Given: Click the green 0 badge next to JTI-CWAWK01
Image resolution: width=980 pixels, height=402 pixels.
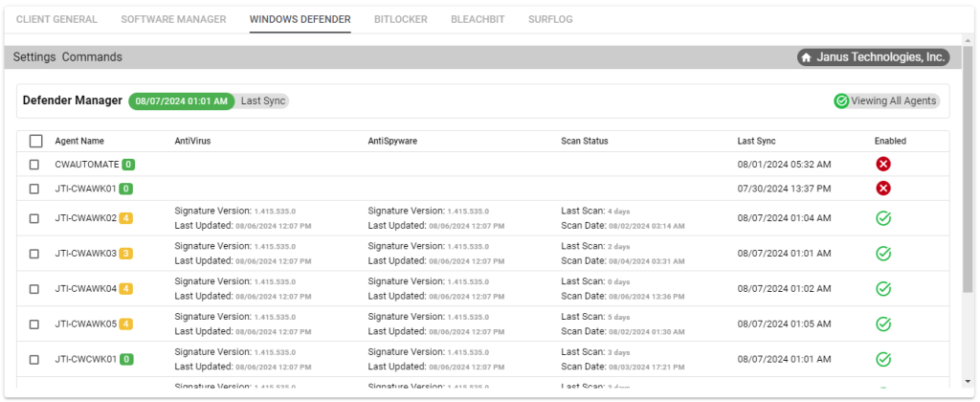Looking at the screenshot, I should pyautogui.click(x=125, y=189).
